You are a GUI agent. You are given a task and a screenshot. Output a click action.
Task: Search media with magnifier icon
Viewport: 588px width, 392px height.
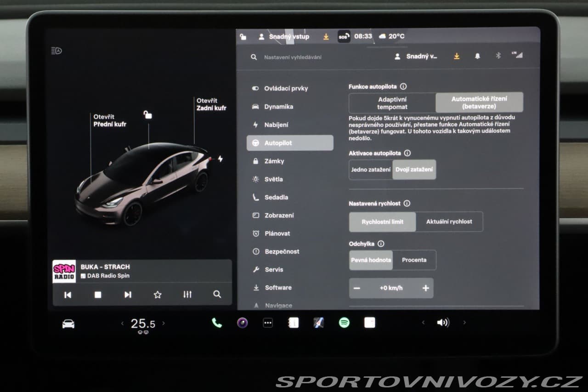pos(217,295)
